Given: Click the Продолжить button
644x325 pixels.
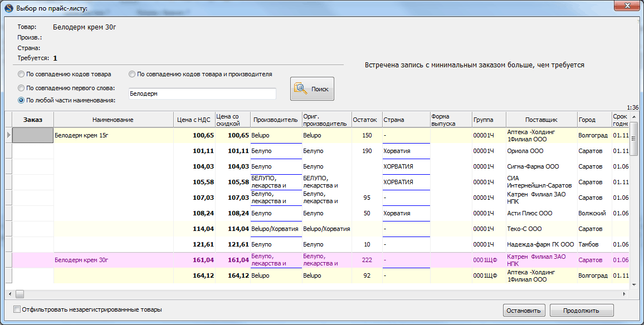Looking at the screenshot, I should [x=582, y=310].
